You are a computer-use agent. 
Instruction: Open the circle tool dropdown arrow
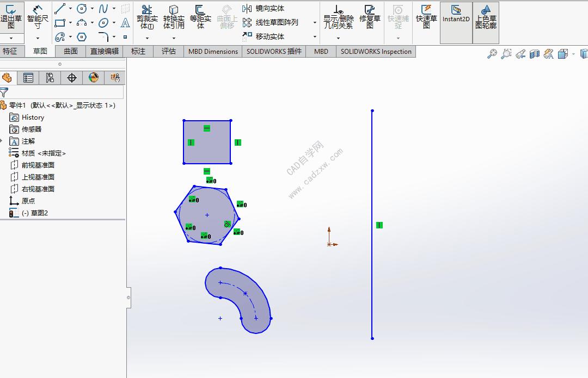coord(91,8)
